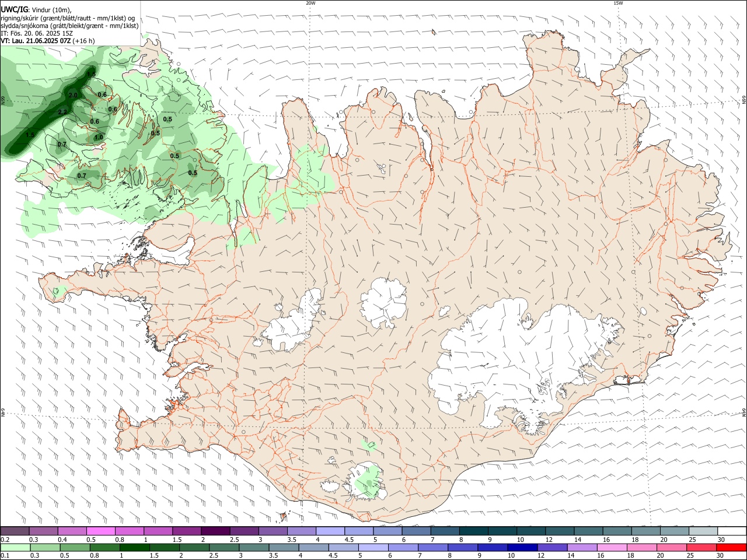Click the 15W longitude label

point(618,3)
